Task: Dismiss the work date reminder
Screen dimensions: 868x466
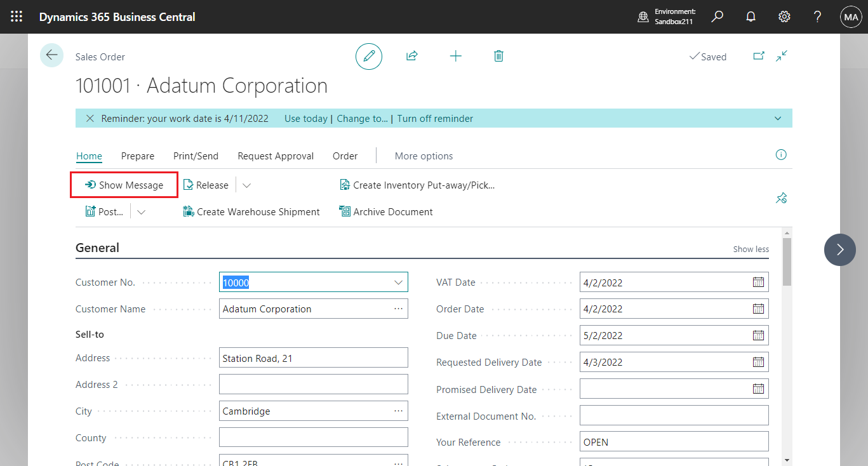Action: coord(90,119)
